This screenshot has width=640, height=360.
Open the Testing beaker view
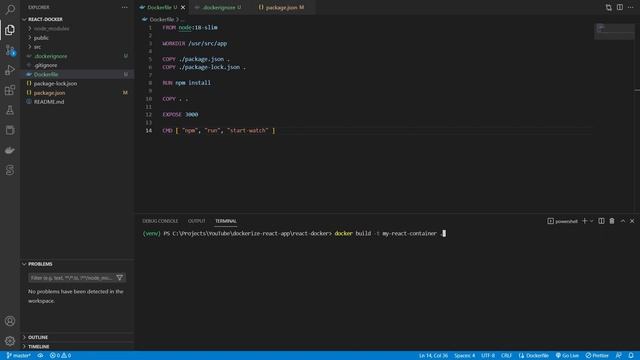10,110
